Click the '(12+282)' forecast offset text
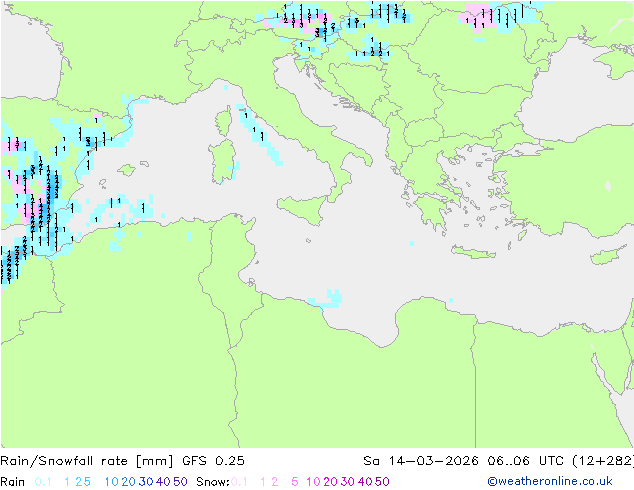 pyautogui.click(x=603, y=461)
